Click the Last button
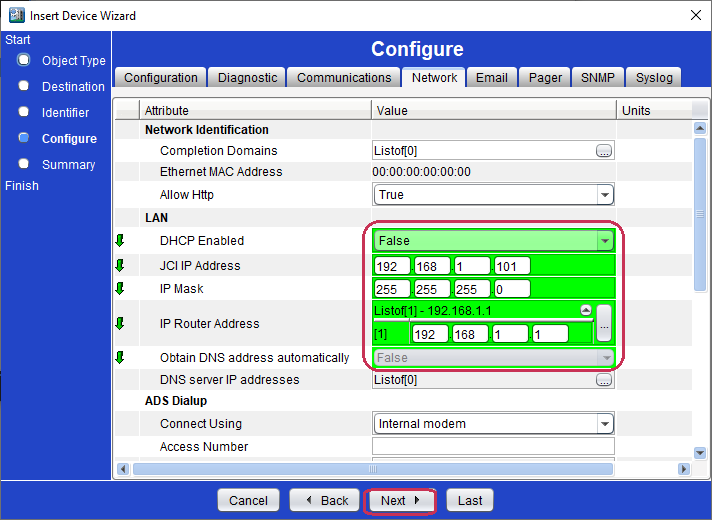Image resolution: width=712 pixels, height=520 pixels. coord(470,500)
